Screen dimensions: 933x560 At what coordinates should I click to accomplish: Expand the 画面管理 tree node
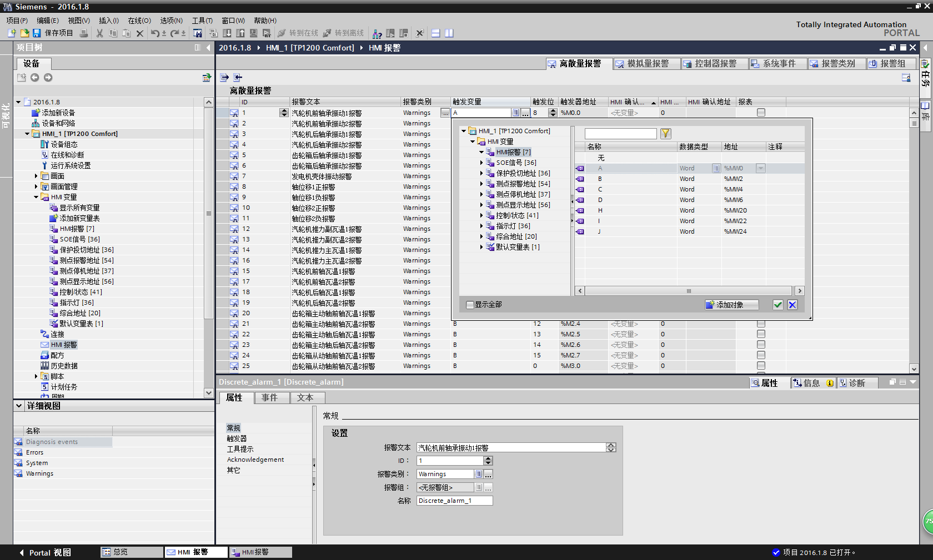[x=36, y=186]
